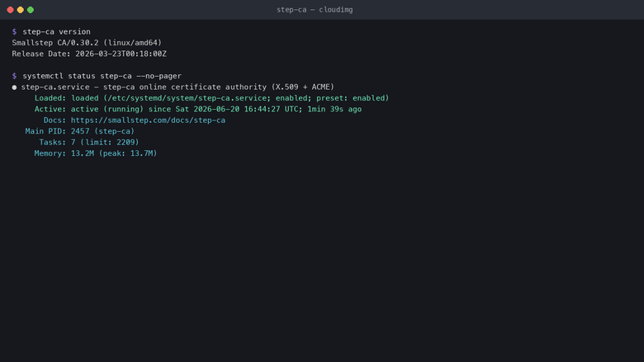Image resolution: width=644 pixels, height=362 pixels.
Task: Open the smallstep.com/docs/step-ca link
Action: click(x=148, y=120)
